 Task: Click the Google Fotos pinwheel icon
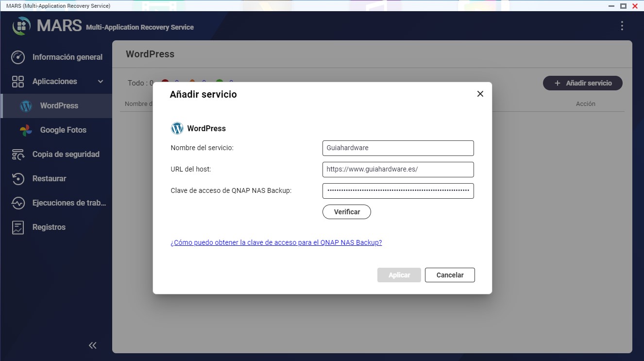tap(26, 130)
